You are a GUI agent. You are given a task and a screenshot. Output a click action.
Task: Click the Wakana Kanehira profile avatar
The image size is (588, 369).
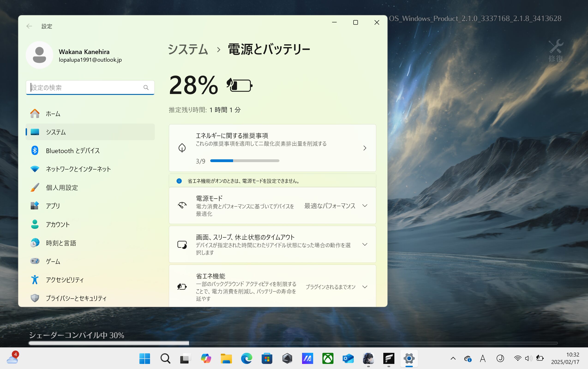coord(39,55)
